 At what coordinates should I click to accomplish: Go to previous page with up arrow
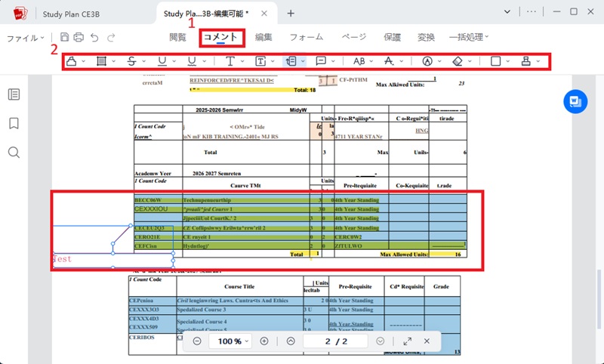(x=291, y=341)
